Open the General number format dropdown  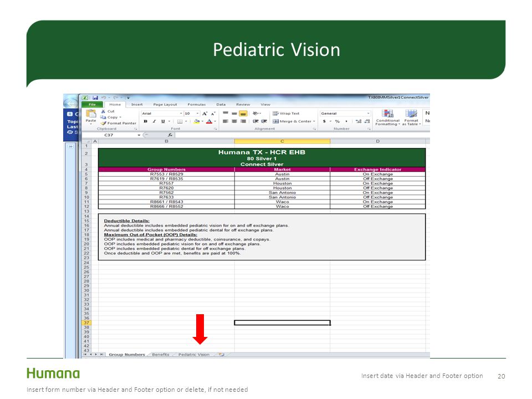pos(368,113)
